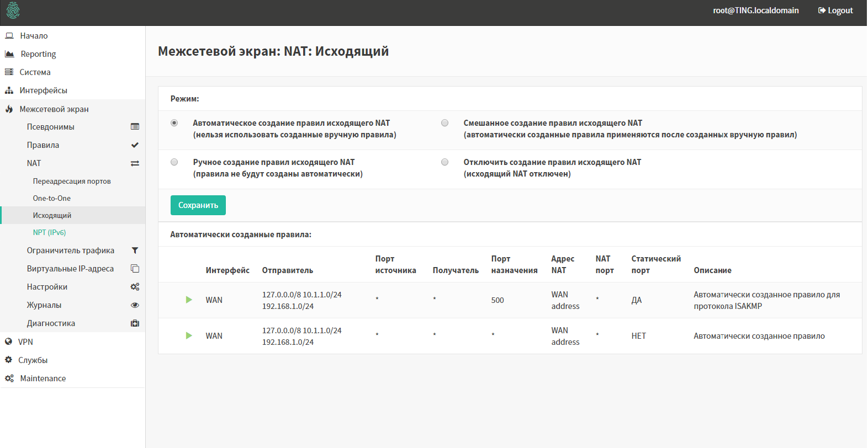Click the funnel icon beside Ограничитель трафика

tap(135, 250)
